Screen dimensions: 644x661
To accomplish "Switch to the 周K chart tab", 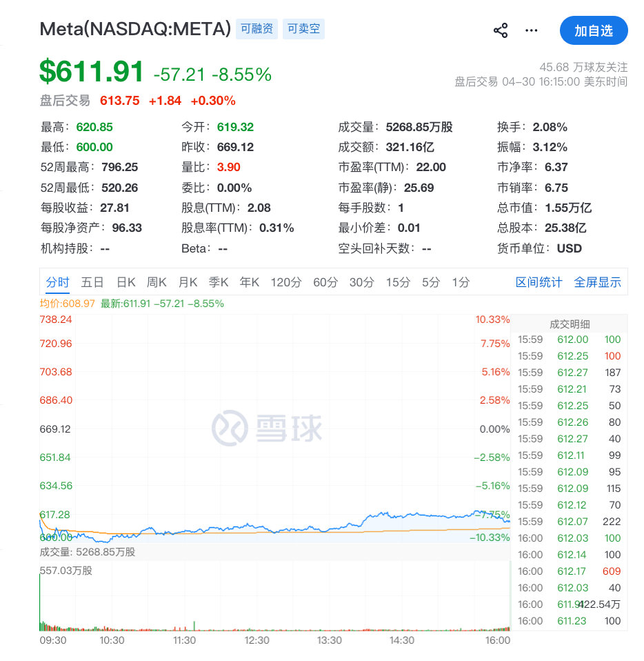I will coord(157,282).
